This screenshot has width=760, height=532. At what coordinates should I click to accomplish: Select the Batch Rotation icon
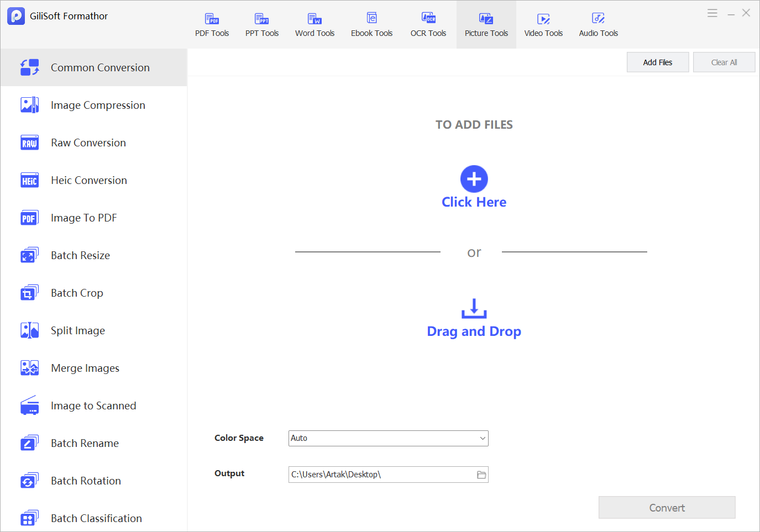click(x=29, y=481)
